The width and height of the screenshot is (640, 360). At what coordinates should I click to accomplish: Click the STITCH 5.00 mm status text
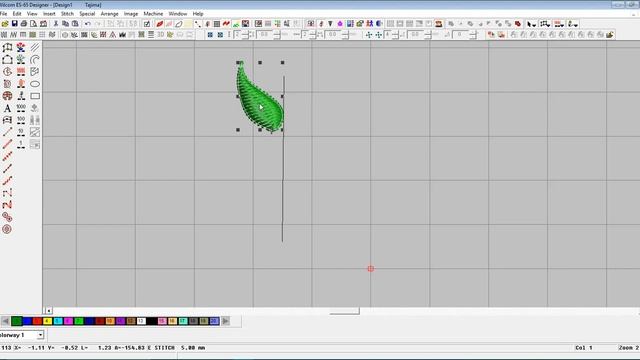(180, 348)
